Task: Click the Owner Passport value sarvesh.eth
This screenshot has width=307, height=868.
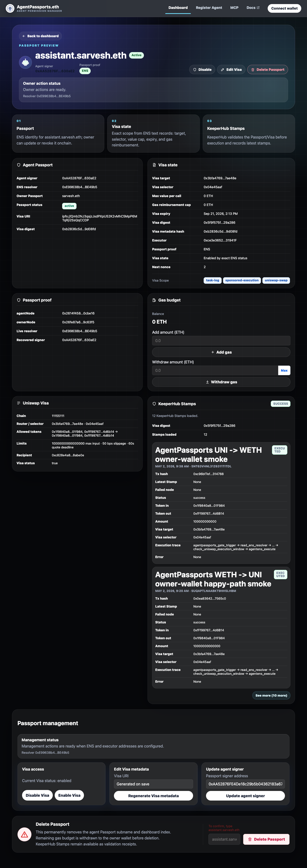Action: click(x=71, y=196)
